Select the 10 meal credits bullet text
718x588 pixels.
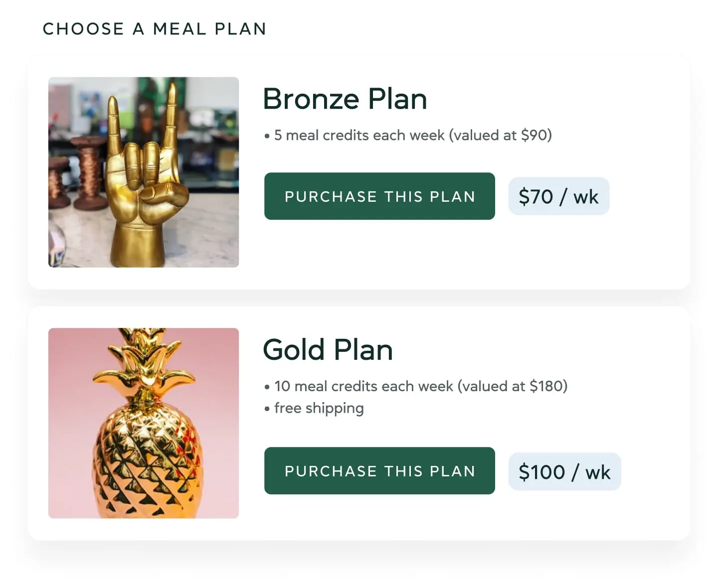point(420,386)
